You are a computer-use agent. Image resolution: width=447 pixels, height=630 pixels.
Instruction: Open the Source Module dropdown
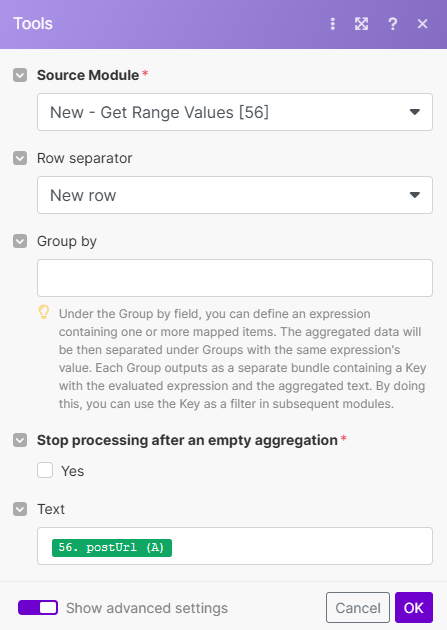pyautogui.click(x=235, y=112)
